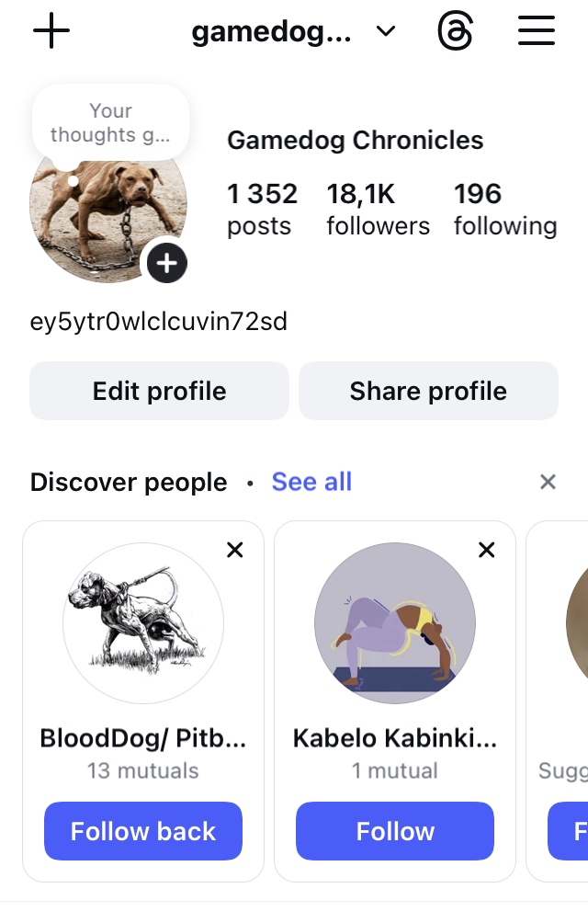Add story using plus badge on profile photo
588x923 pixels.
tap(167, 263)
